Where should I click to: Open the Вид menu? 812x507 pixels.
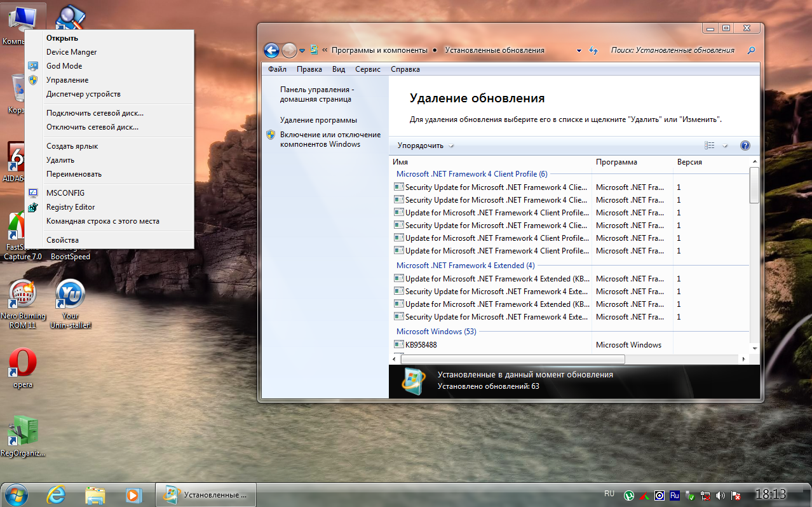pos(339,69)
